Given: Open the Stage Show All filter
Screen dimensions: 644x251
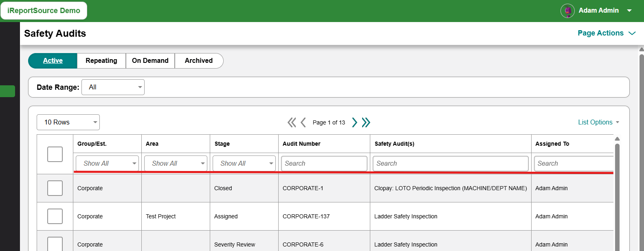Looking at the screenshot, I should pos(244,163).
